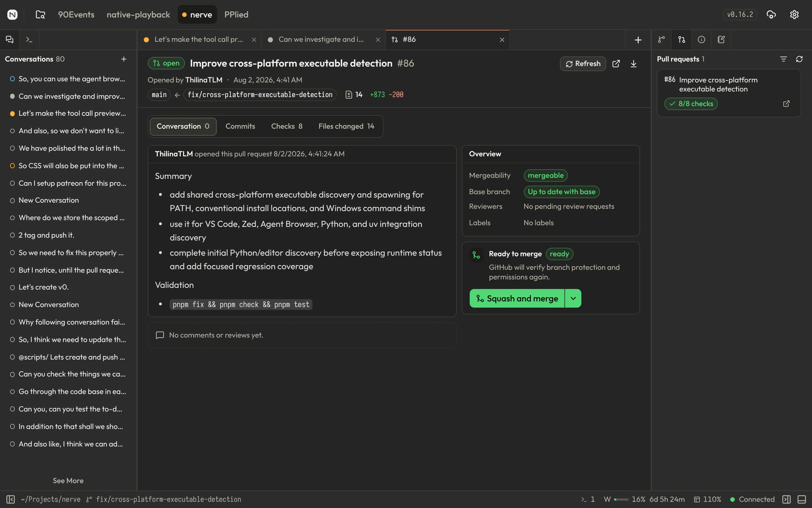The height and width of the screenshot is (508, 812).
Task: Open a new tab with plus button
Action: click(x=638, y=40)
